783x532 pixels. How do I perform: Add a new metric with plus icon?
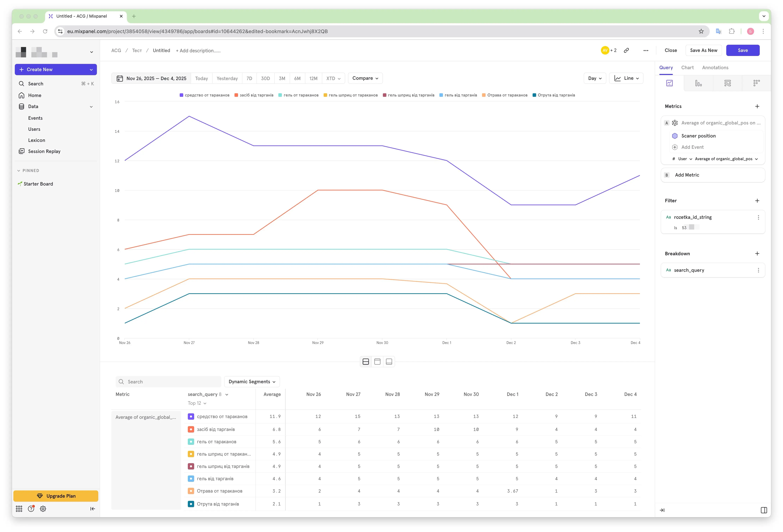click(x=757, y=106)
